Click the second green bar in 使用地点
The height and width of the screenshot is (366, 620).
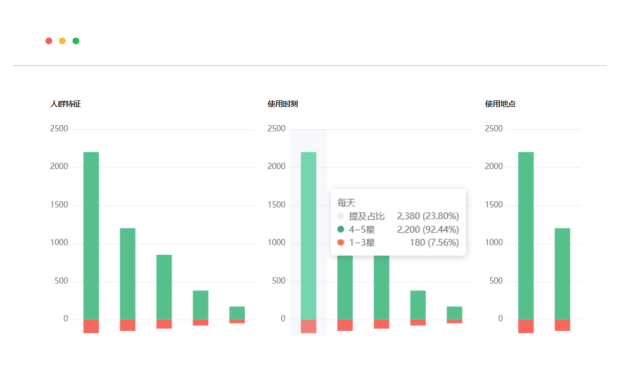[x=562, y=274]
